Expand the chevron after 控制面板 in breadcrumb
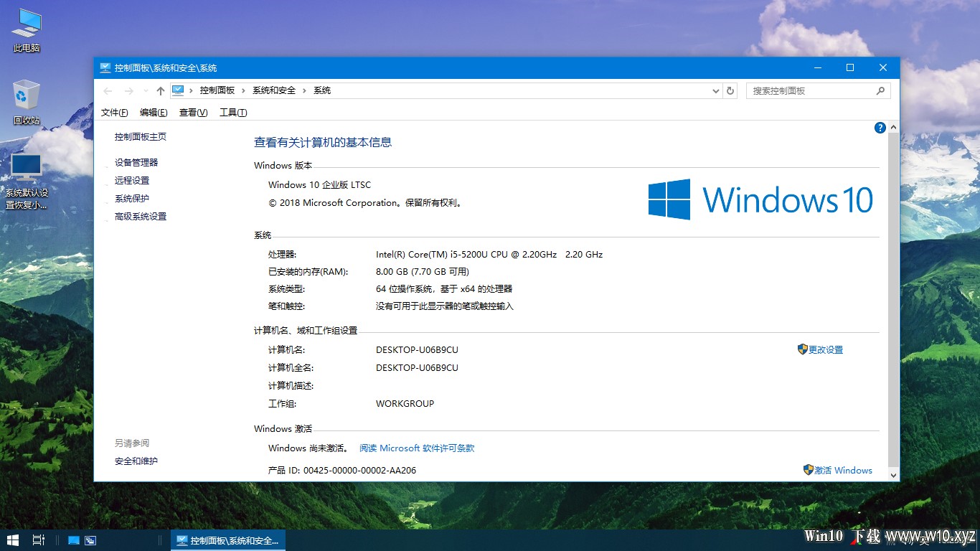The image size is (980, 551). tap(244, 90)
